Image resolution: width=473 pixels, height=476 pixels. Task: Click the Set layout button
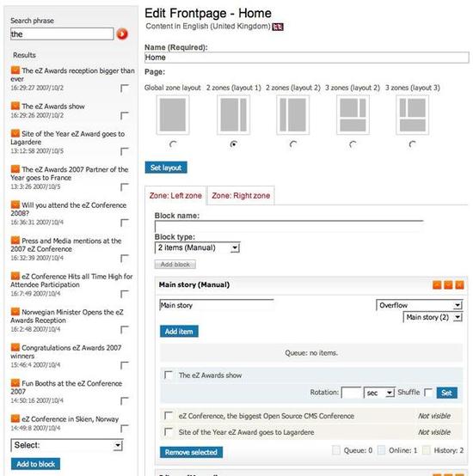click(x=166, y=168)
